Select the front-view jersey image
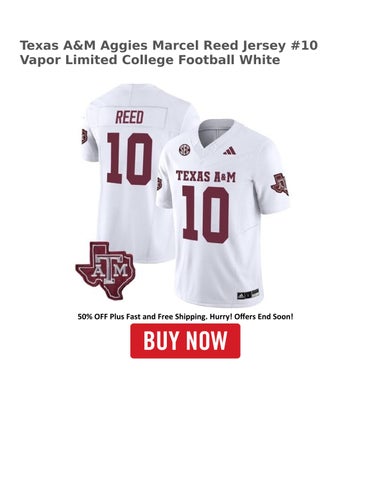This screenshot has height=480, width=371. pyautogui.click(x=223, y=213)
